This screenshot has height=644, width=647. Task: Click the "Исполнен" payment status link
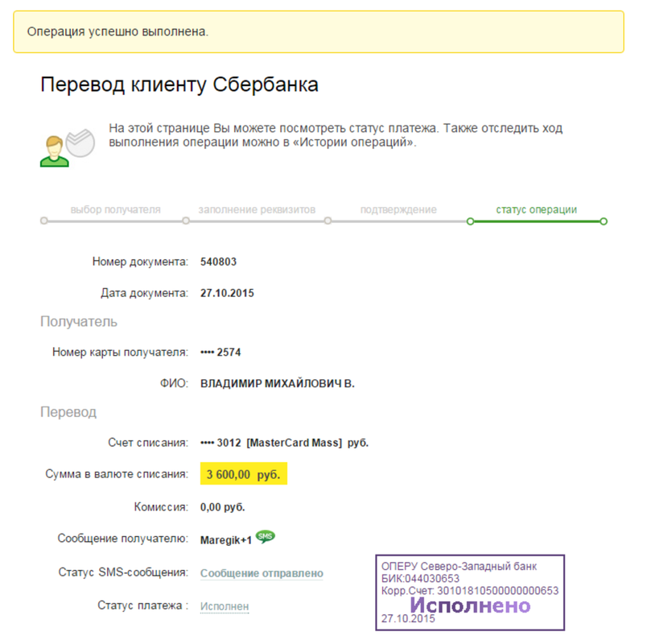pyautogui.click(x=225, y=606)
